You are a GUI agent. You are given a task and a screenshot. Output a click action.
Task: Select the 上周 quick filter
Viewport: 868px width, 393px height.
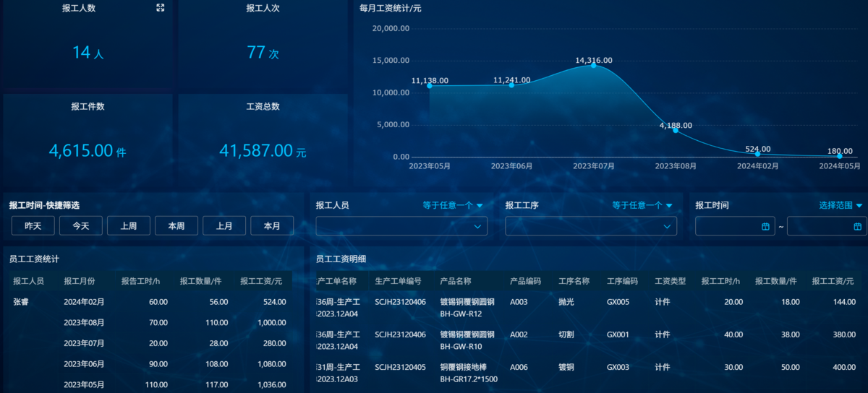(x=129, y=226)
